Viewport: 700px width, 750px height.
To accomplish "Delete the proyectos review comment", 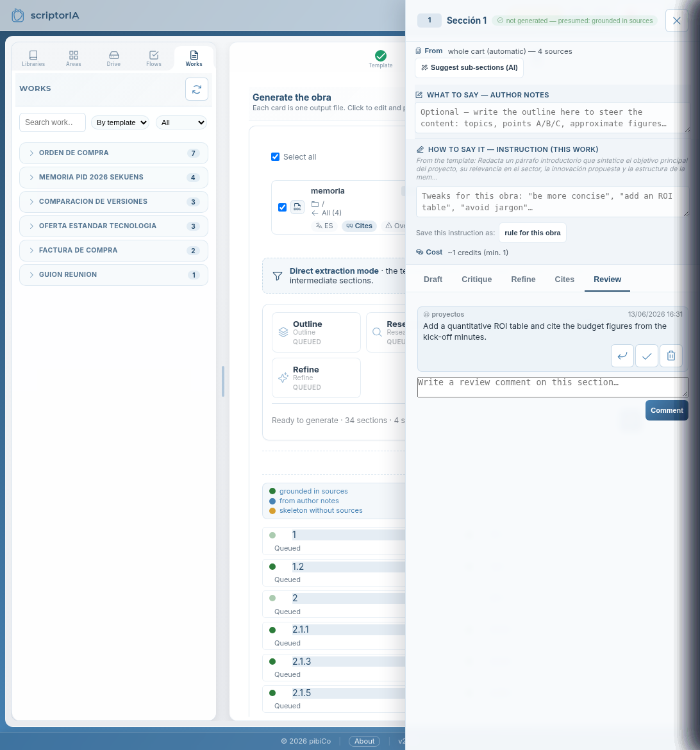I will coord(671,356).
